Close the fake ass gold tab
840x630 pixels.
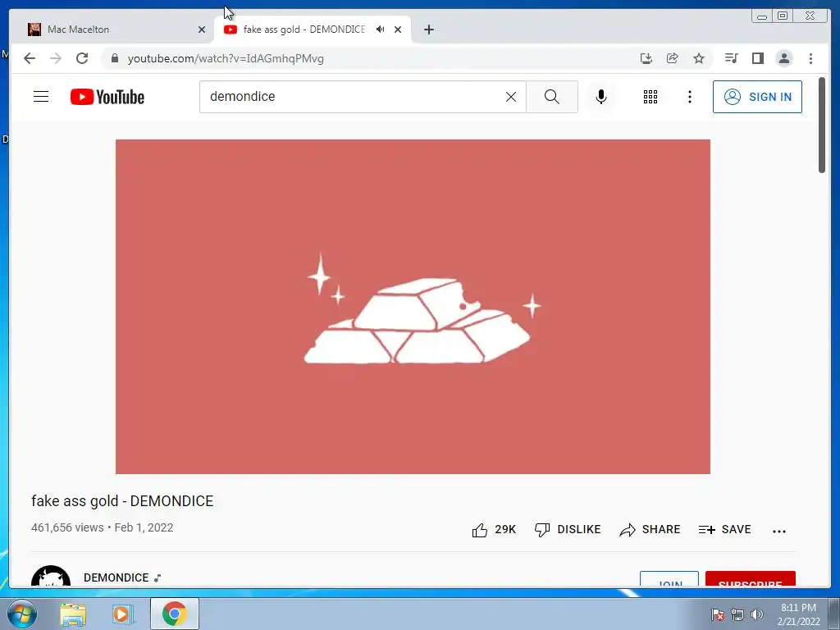[x=398, y=30]
